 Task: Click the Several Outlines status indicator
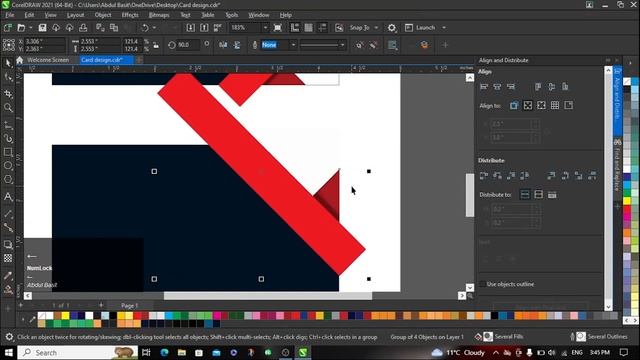tap(599, 337)
